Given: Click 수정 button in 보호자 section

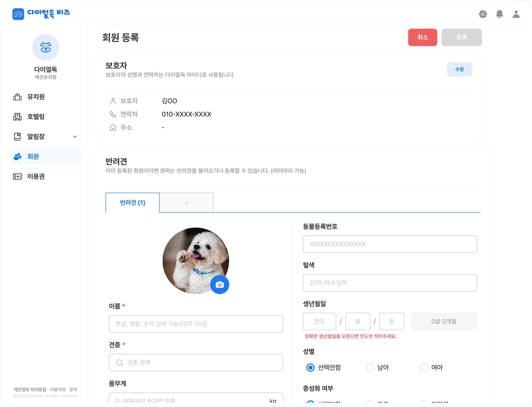Looking at the screenshot, I should (x=459, y=69).
